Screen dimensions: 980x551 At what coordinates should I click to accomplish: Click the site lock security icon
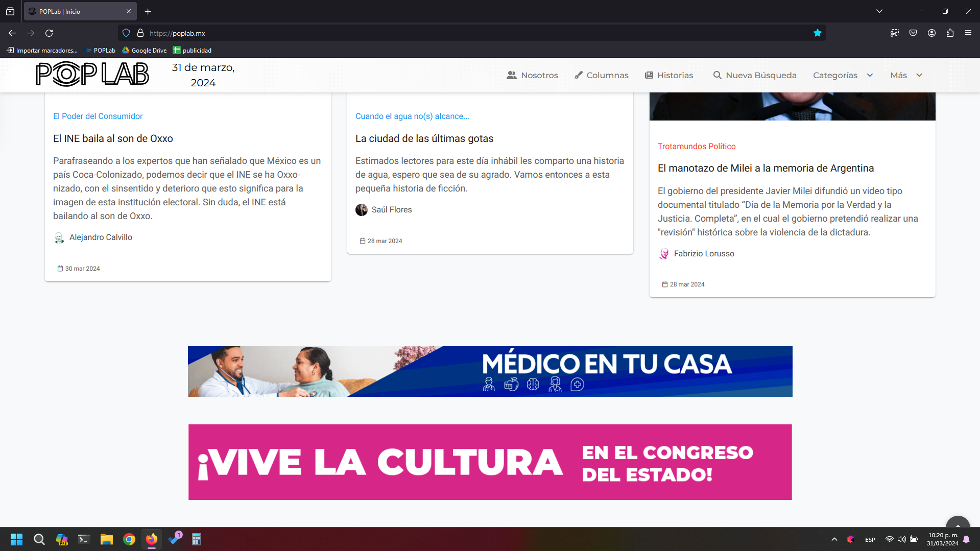pyautogui.click(x=140, y=33)
